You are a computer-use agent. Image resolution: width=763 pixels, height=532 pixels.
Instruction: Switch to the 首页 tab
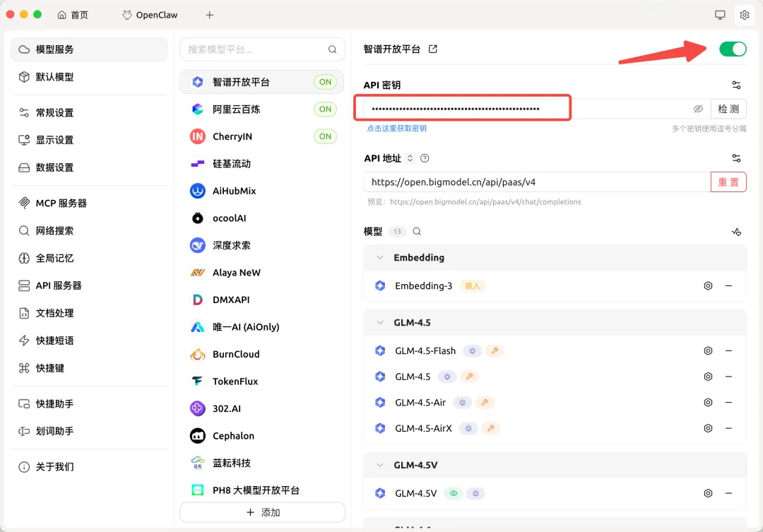(73, 15)
